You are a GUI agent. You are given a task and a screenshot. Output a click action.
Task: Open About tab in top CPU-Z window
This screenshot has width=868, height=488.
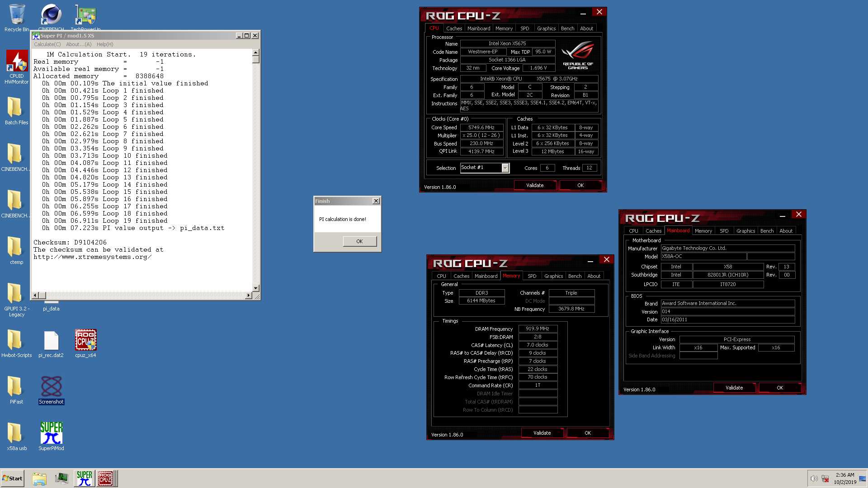pos(586,28)
